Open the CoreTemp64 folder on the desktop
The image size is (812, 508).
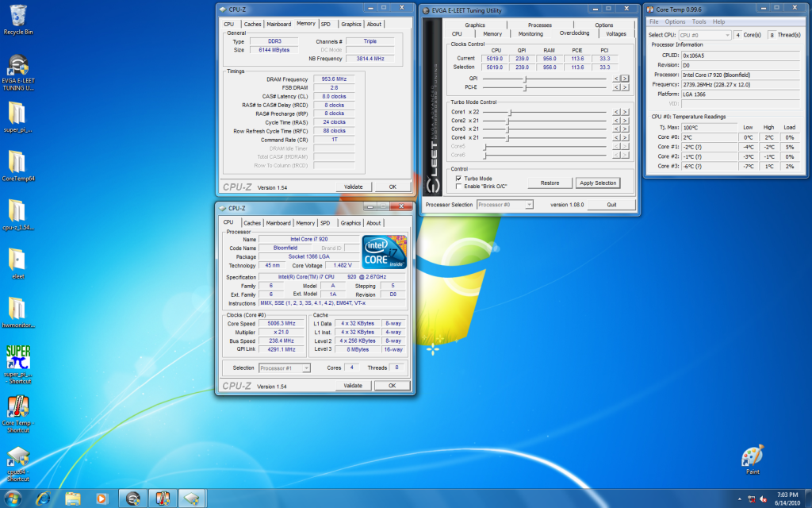point(17,162)
